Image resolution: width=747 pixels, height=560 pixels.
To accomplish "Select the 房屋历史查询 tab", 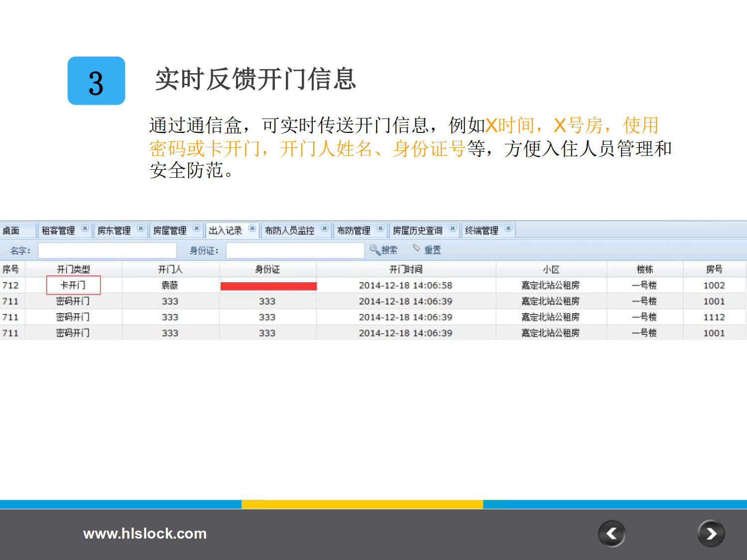I will point(417,230).
